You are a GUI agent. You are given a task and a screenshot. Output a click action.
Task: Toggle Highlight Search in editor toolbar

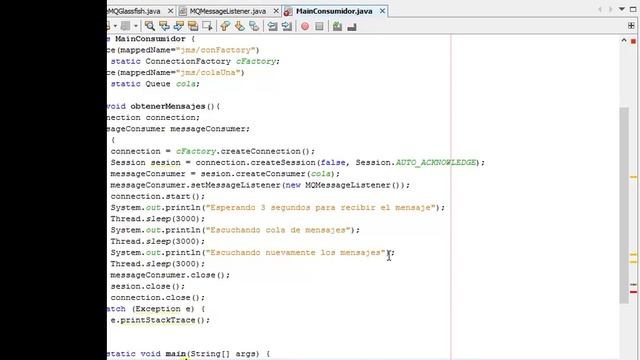[x=193, y=26]
